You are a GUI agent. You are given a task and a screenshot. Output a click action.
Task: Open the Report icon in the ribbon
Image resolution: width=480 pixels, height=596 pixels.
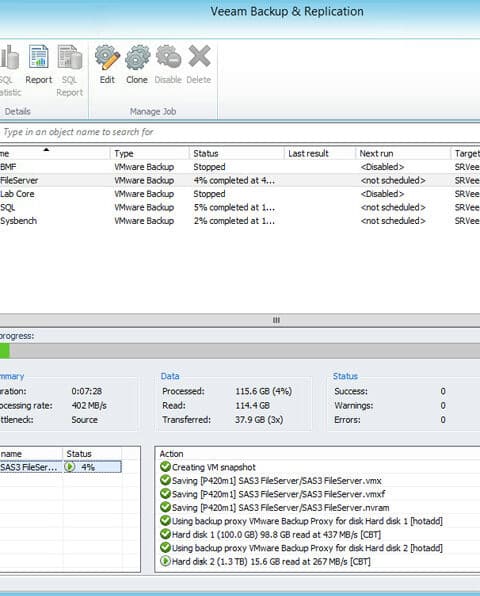(x=38, y=57)
